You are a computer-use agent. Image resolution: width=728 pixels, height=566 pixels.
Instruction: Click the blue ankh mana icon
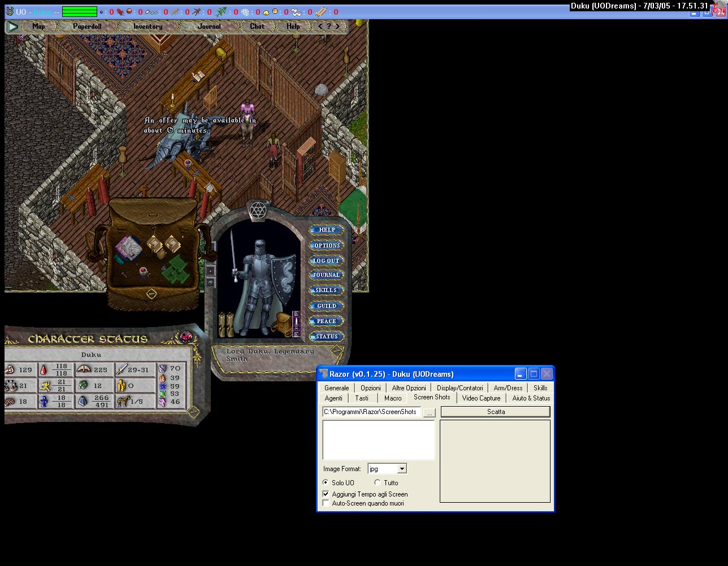coord(44,402)
